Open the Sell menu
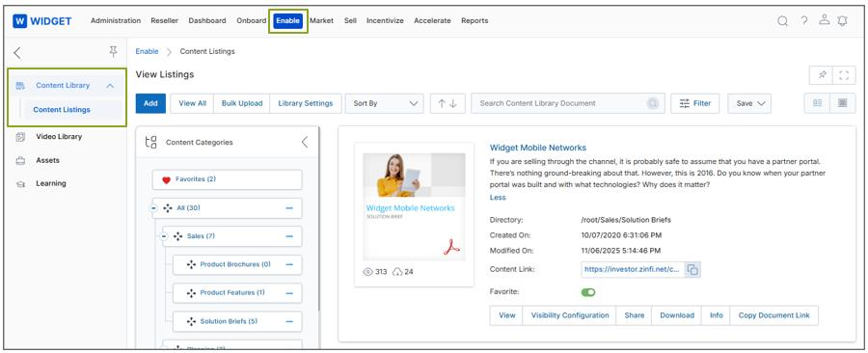Screen dimensions: 868x353 (350, 21)
